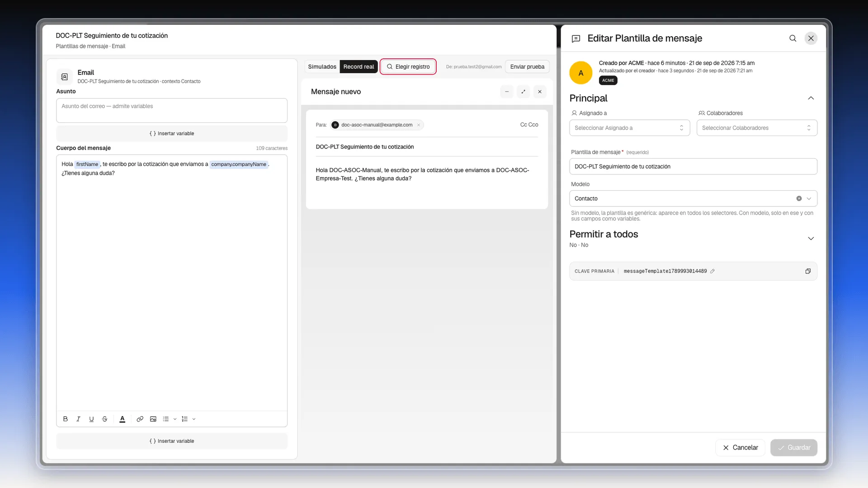Switch to Simulados preview mode
The image size is (868, 488).
(322, 66)
